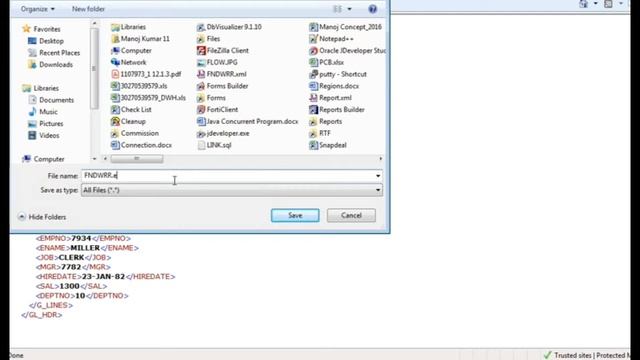
Task: Click the file list horizontal scrollbar thumb
Action: [137, 159]
